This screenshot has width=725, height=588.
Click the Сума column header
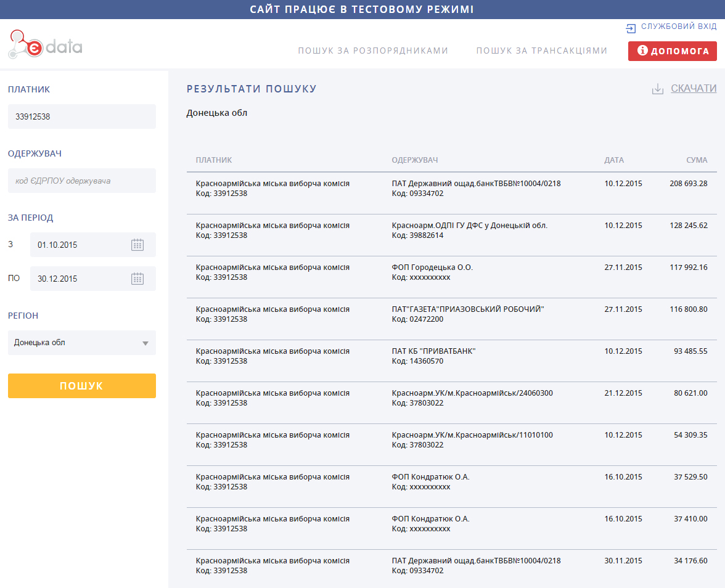pyautogui.click(x=697, y=160)
